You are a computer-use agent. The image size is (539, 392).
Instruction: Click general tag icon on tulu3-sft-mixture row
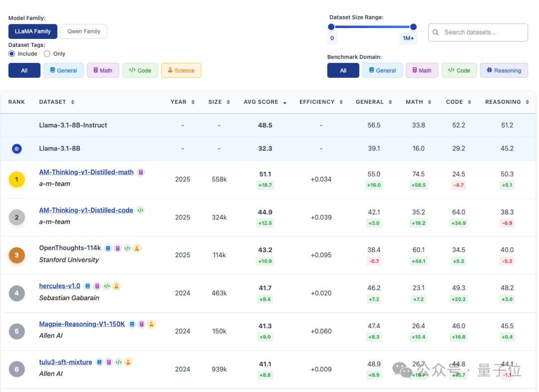[99, 362]
